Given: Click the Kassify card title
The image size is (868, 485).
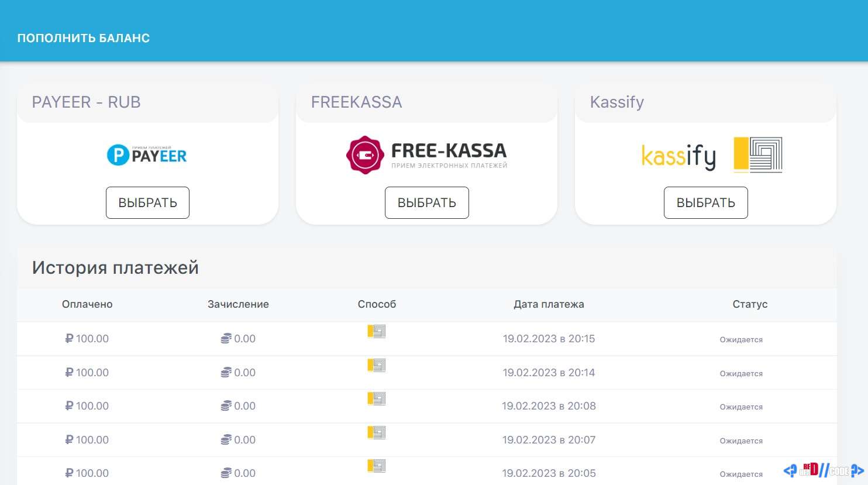Looking at the screenshot, I should tap(617, 102).
